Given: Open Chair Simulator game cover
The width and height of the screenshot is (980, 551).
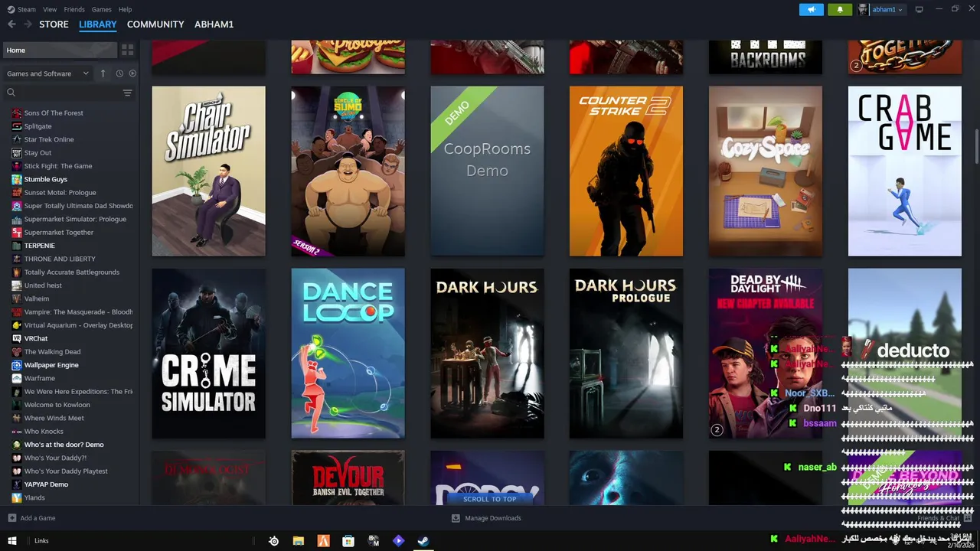Looking at the screenshot, I should pos(208,171).
